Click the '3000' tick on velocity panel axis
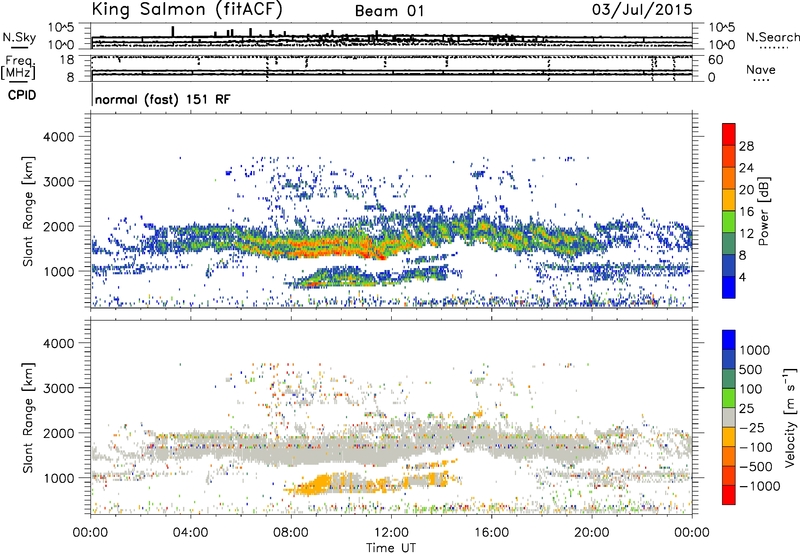 58,388
